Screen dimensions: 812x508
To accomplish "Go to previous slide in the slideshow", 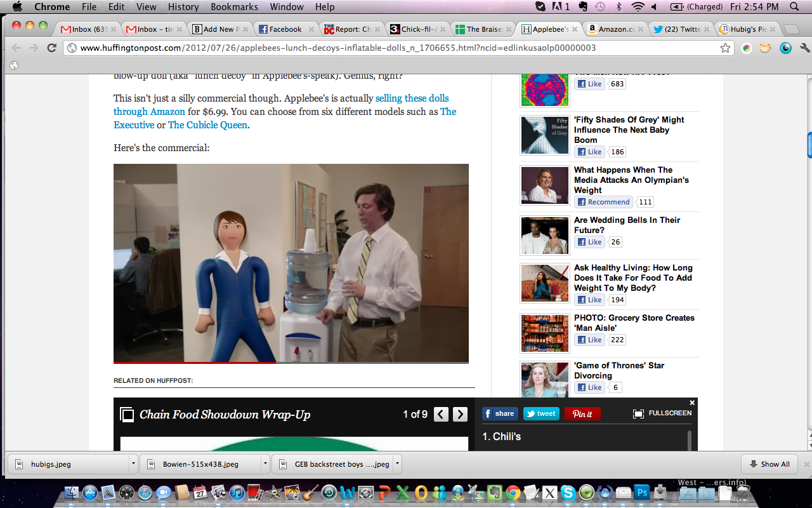I will (441, 415).
